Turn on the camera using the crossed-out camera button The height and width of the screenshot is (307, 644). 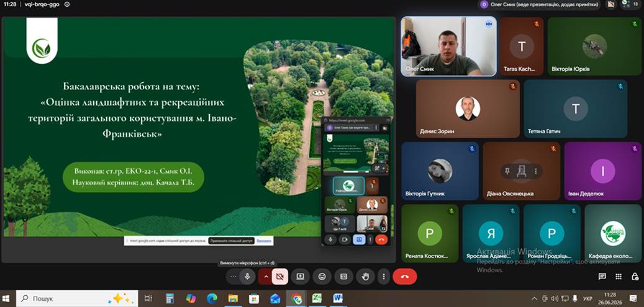[279, 277]
